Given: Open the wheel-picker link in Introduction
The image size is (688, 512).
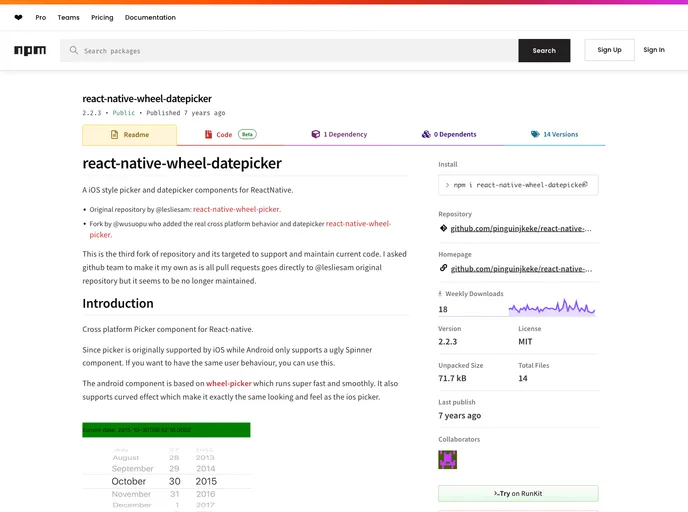Looking at the screenshot, I should pos(229,383).
